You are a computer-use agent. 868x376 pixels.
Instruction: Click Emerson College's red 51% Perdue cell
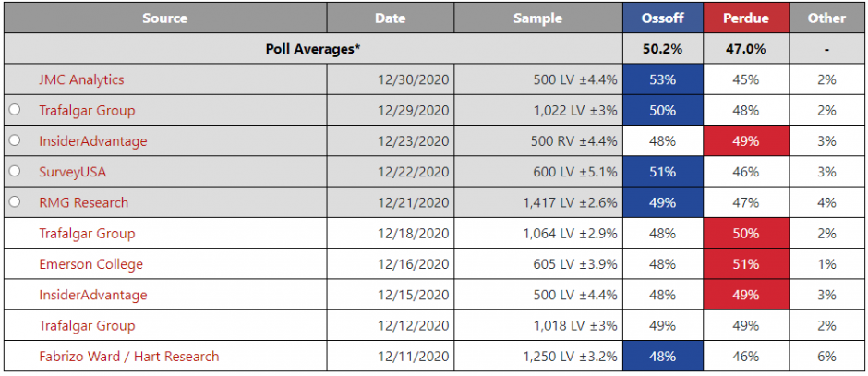[x=745, y=264]
